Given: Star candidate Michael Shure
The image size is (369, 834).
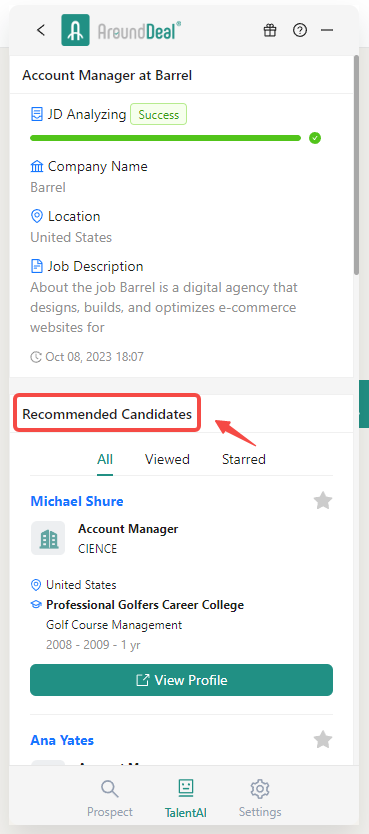Looking at the screenshot, I should pyautogui.click(x=323, y=501).
